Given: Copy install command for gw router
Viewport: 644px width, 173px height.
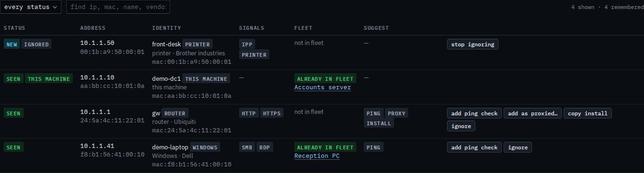Looking at the screenshot, I should 588,113.
